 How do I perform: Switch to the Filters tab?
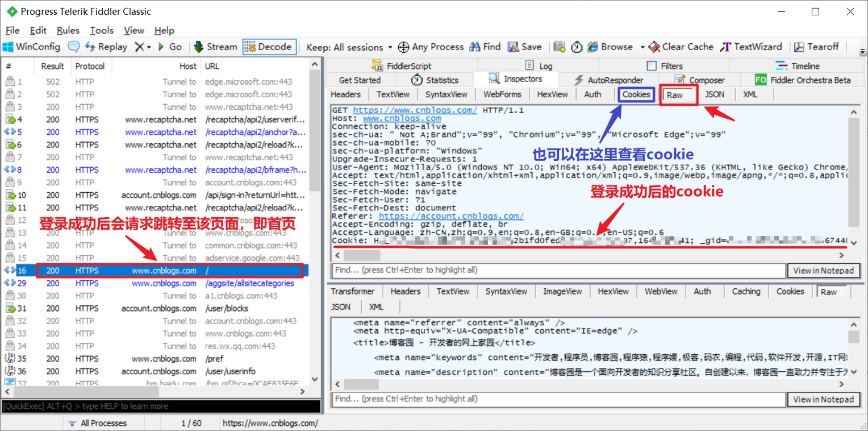(x=665, y=65)
